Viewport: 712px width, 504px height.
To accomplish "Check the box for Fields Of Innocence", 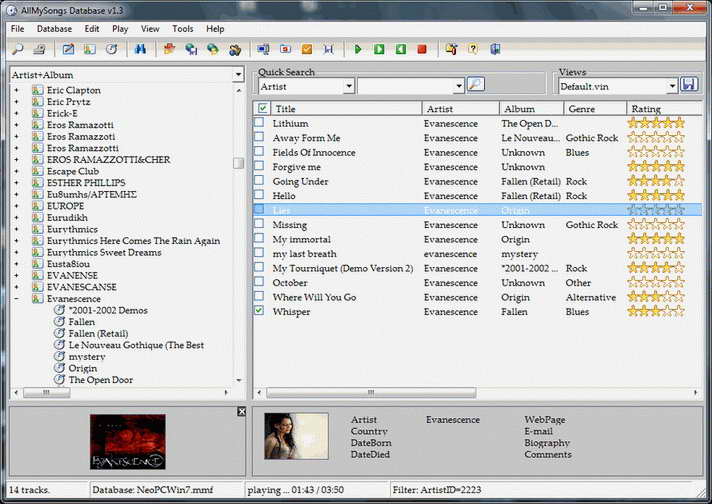I will (259, 151).
